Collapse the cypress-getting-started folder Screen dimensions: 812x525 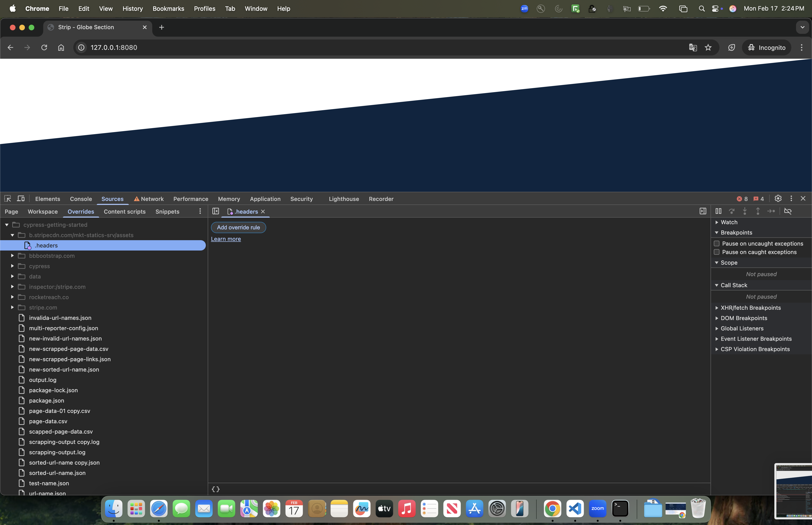point(7,225)
